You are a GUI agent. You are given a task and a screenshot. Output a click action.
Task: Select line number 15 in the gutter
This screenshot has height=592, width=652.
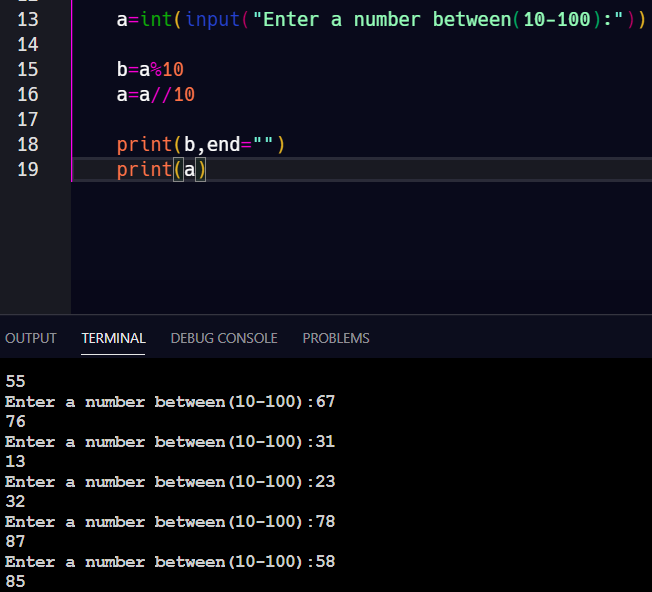click(x=28, y=69)
